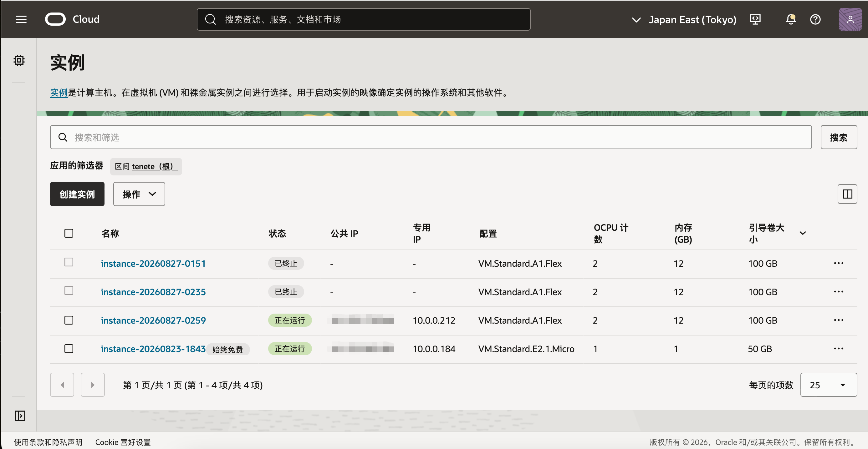This screenshot has width=868, height=449.
Task: Check the box for instance-20260827-0151
Action: 69,262
